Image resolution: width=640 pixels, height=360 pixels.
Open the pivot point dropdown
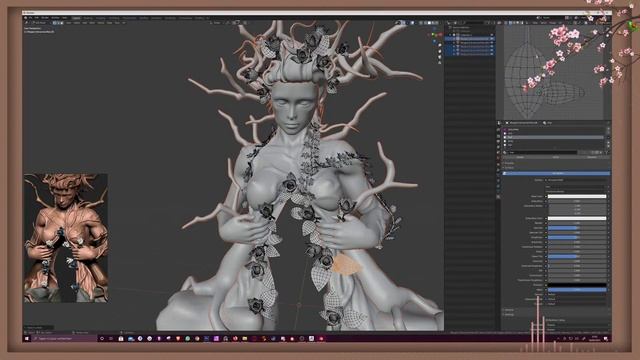pyautogui.click(x=227, y=23)
